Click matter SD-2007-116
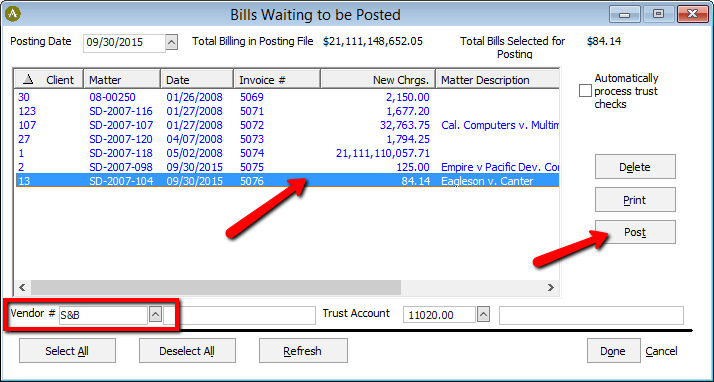This screenshot has height=382, width=714. click(121, 111)
